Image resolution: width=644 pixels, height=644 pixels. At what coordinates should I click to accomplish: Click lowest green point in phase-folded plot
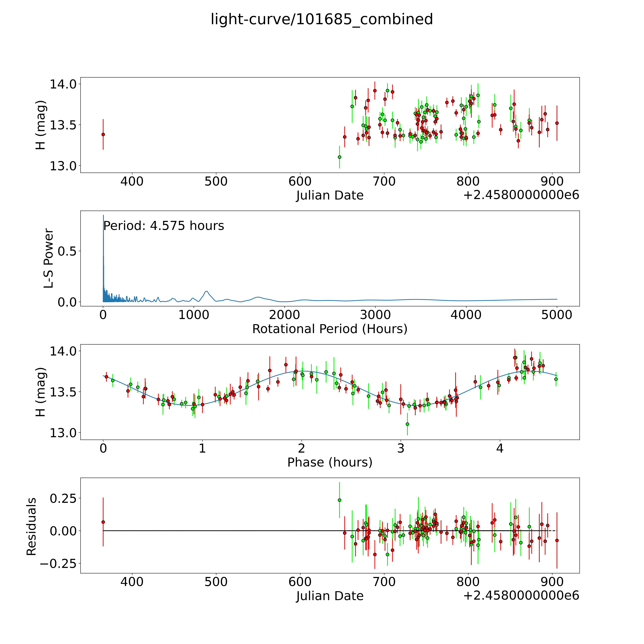pos(407,424)
